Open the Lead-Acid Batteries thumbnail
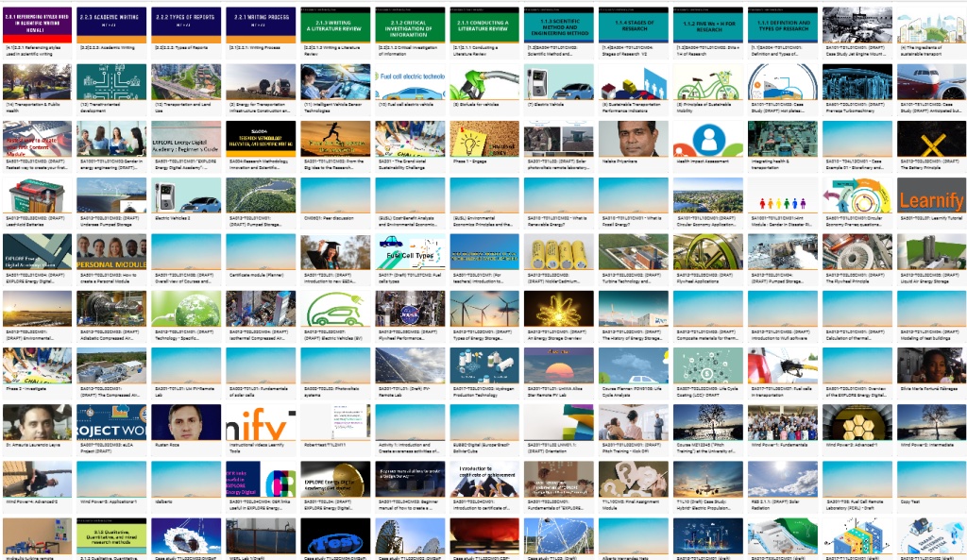 (x=35, y=196)
